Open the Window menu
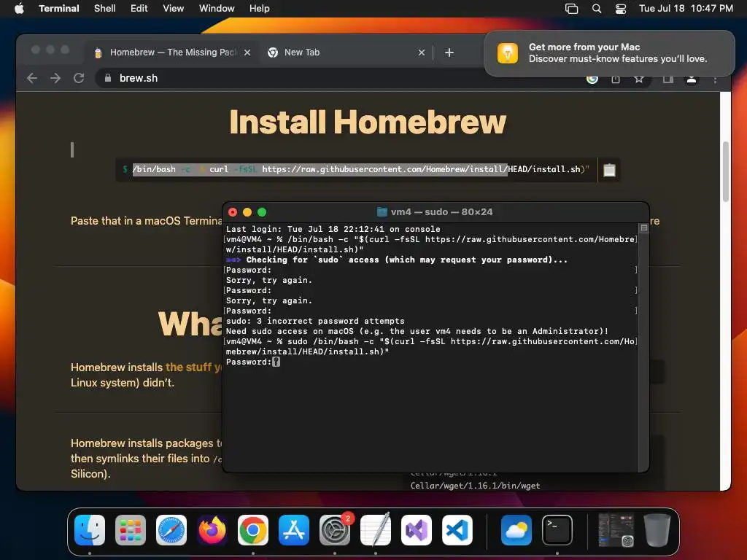 click(217, 8)
